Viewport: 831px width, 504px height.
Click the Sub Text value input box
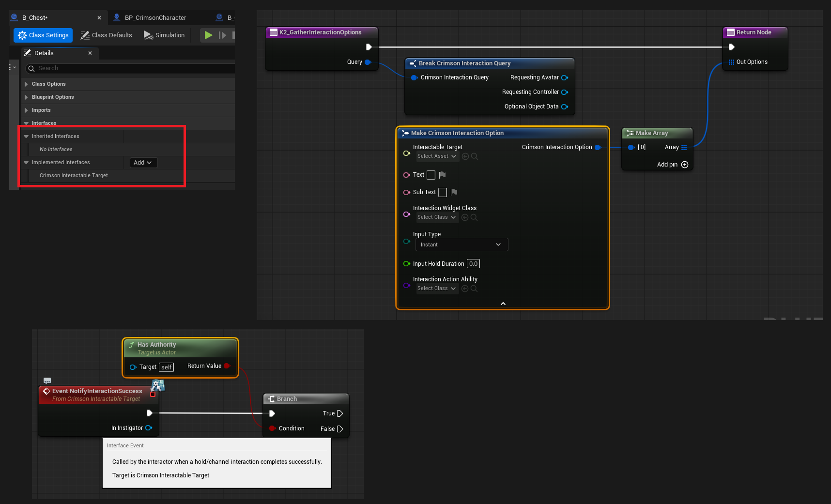point(443,192)
